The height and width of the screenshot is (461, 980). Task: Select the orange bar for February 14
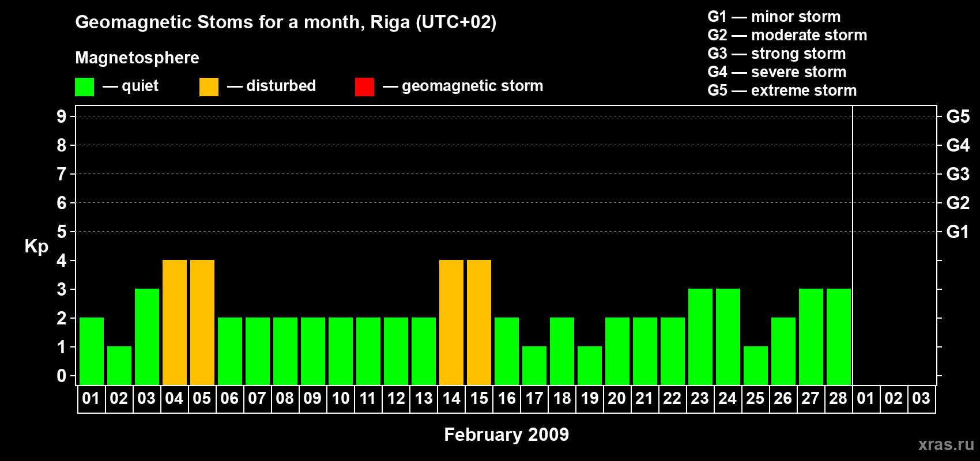[451, 322]
